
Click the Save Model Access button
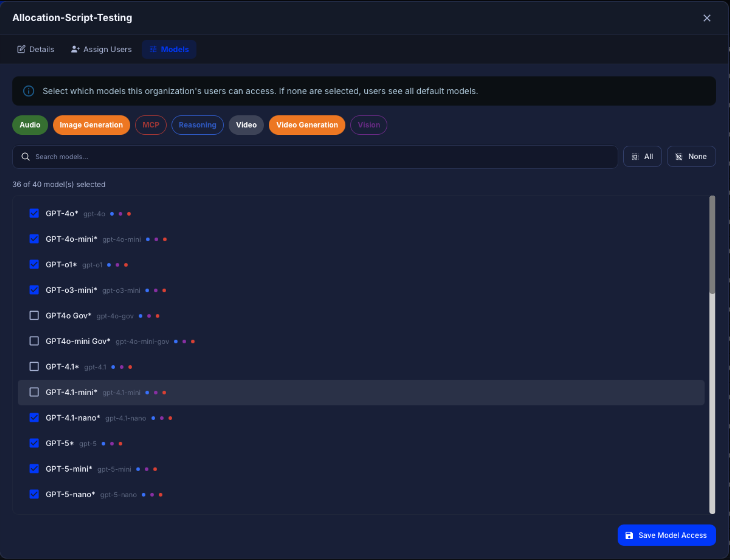point(666,535)
